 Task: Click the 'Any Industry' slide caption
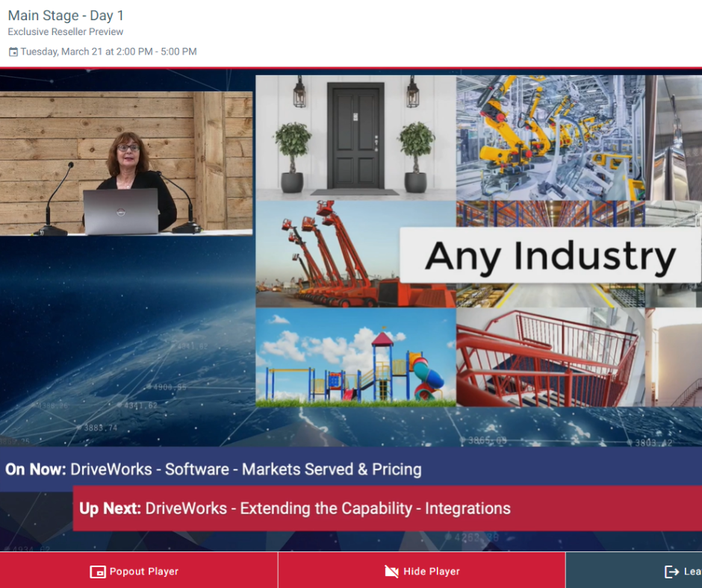pos(550,255)
